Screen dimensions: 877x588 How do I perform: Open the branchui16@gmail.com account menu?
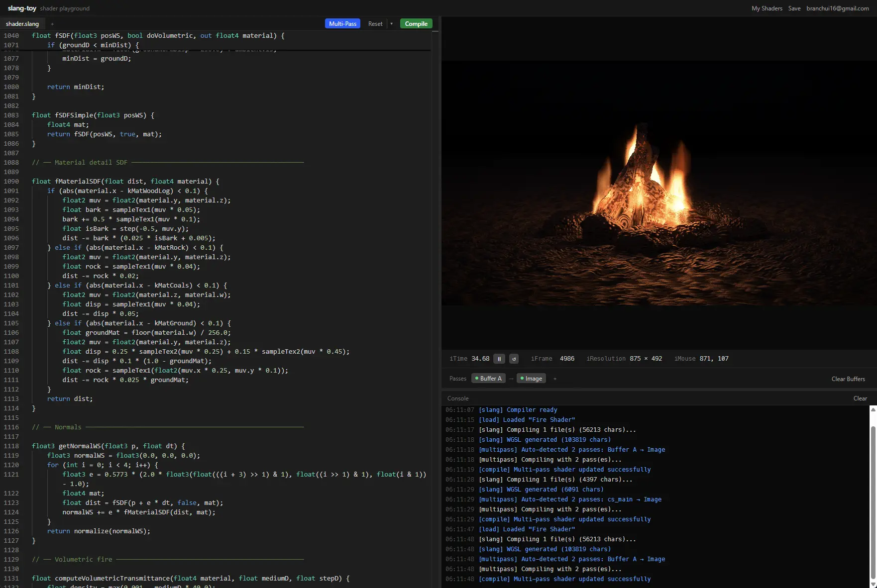tap(838, 8)
